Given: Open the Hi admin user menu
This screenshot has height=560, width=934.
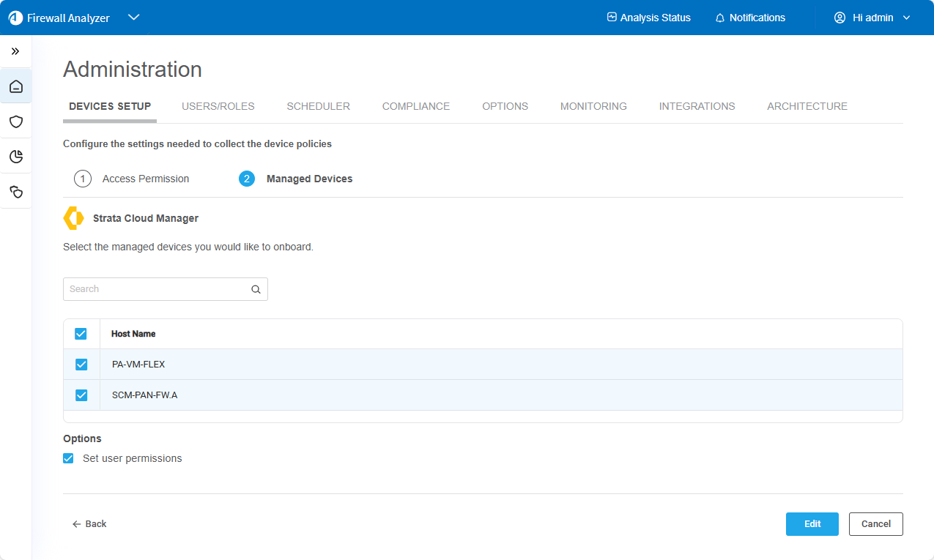Looking at the screenshot, I should click(x=872, y=18).
